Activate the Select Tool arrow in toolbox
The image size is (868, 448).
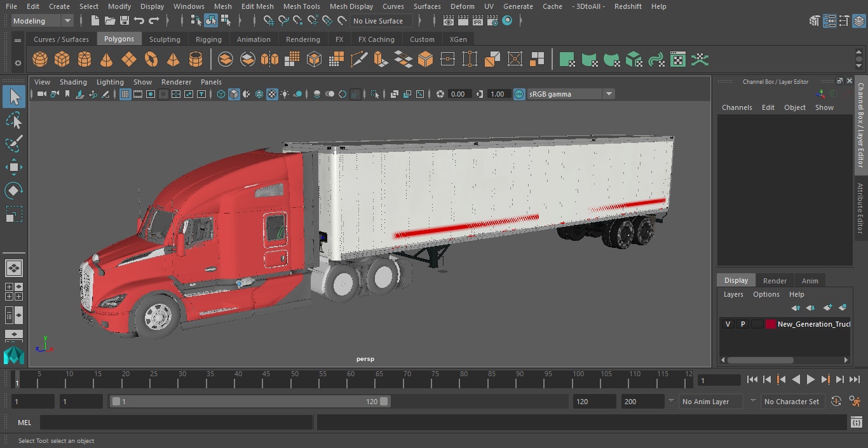[13, 97]
